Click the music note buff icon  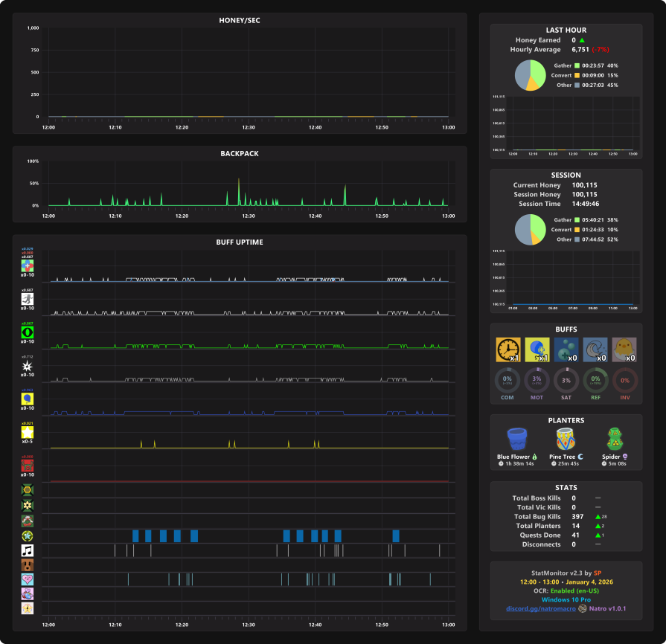pyautogui.click(x=28, y=550)
